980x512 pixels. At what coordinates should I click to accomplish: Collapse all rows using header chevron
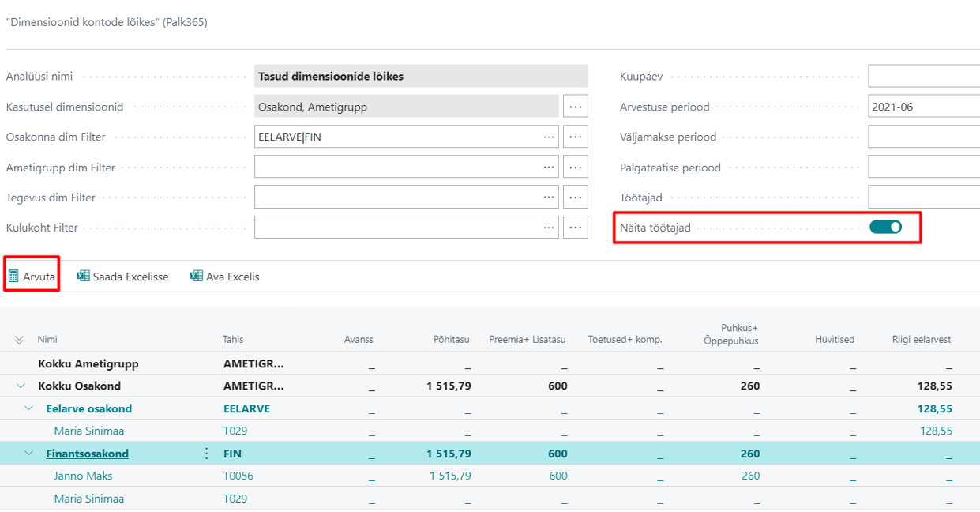pyautogui.click(x=20, y=340)
